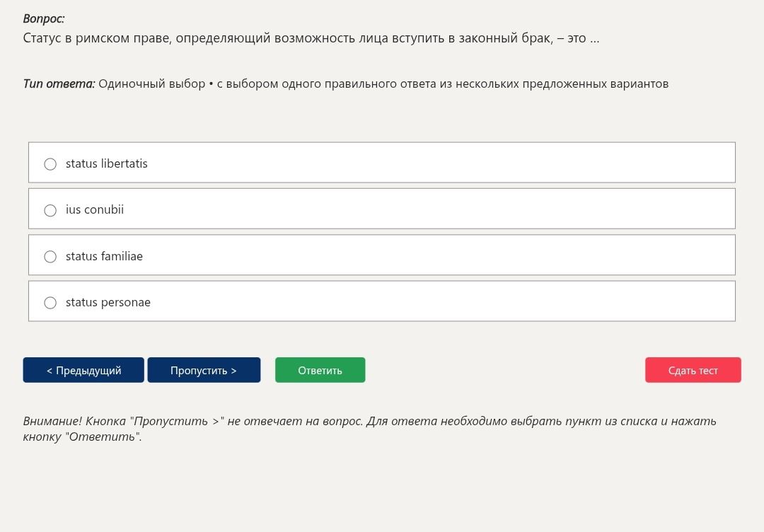Click the 'Внимание!' notice text
764x532 pixels.
pos(369,429)
